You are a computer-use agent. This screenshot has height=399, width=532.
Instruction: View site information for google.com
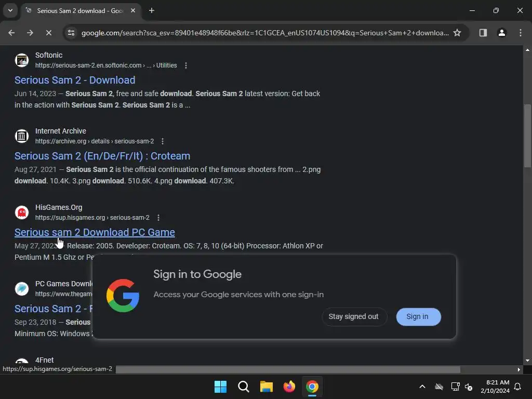(71, 33)
